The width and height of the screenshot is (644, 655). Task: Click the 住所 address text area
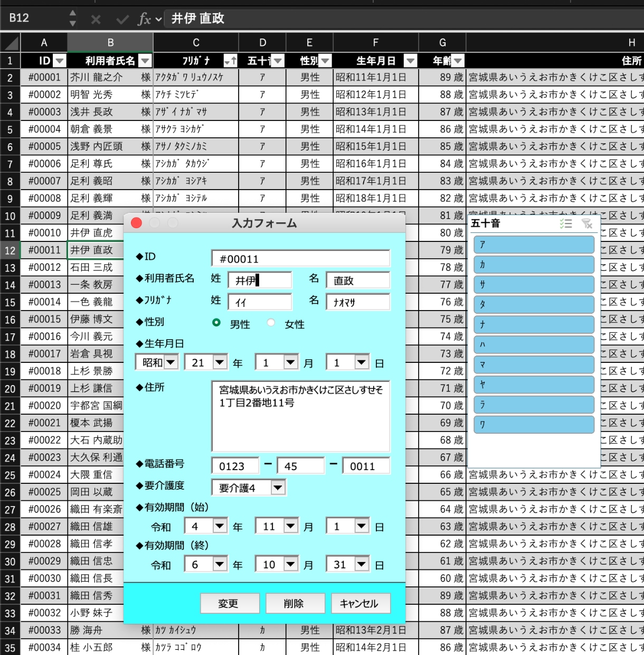click(300, 416)
